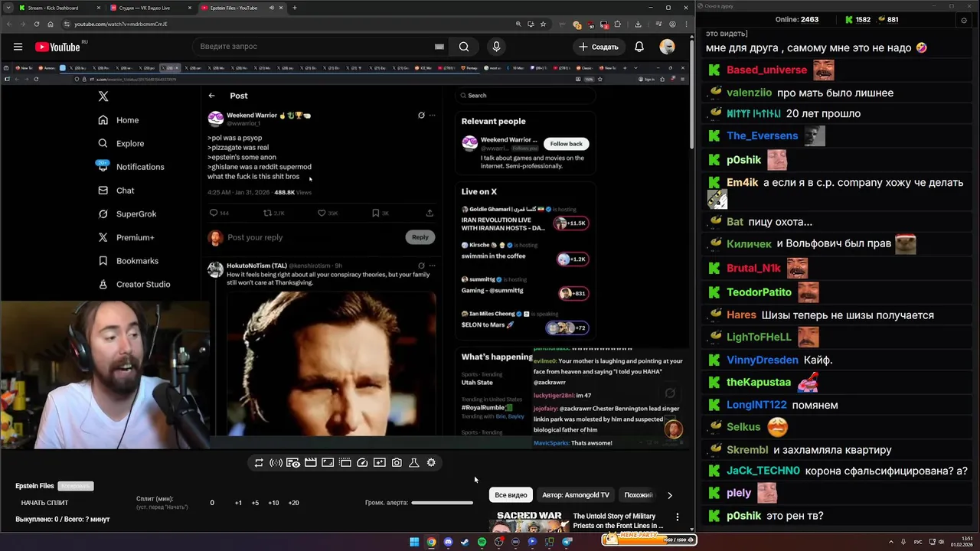Screen dimensions: 980x551
Task: Open the on-screen keyboard in search box
Action: point(439,47)
